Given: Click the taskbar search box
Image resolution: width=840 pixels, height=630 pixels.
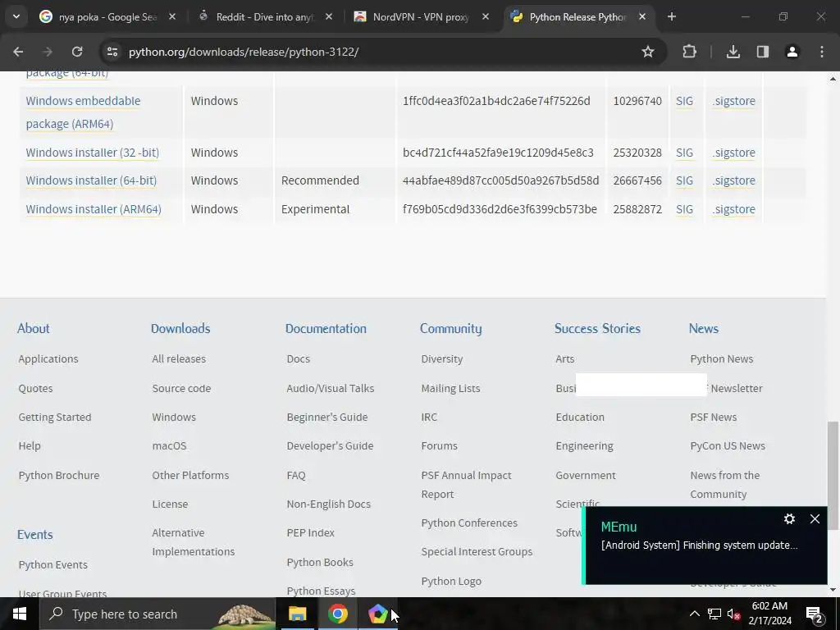Looking at the screenshot, I should (157, 614).
